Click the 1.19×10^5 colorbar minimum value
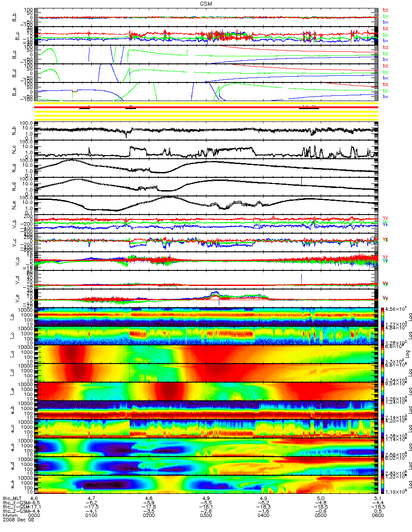This screenshot has width=412, height=532. pyautogui.click(x=396, y=493)
